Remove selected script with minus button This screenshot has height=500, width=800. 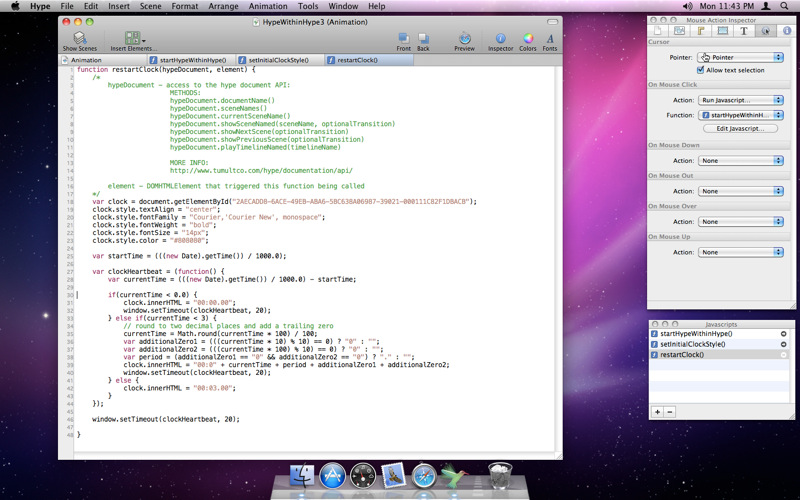pyautogui.click(x=670, y=412)
